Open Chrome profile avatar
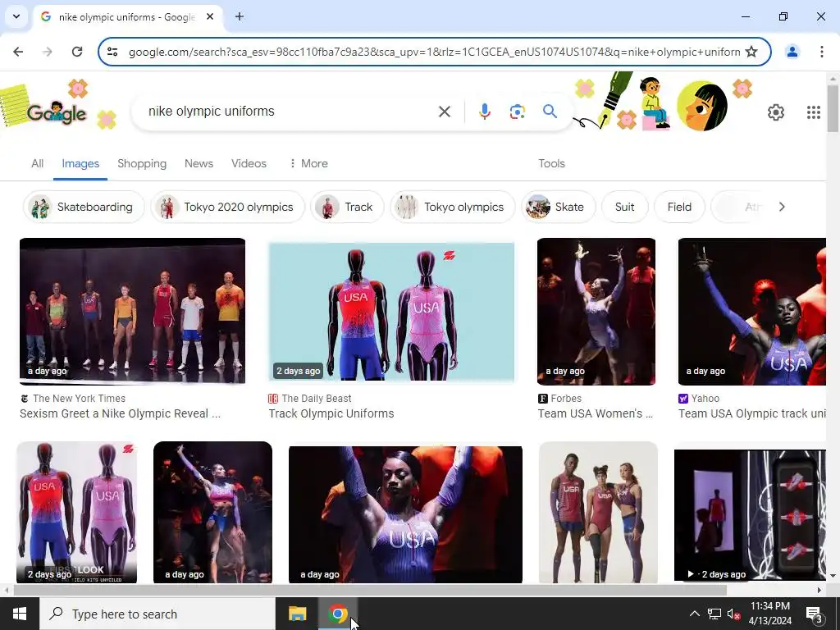Screen dimensions: 840x630 click(792, 52)
